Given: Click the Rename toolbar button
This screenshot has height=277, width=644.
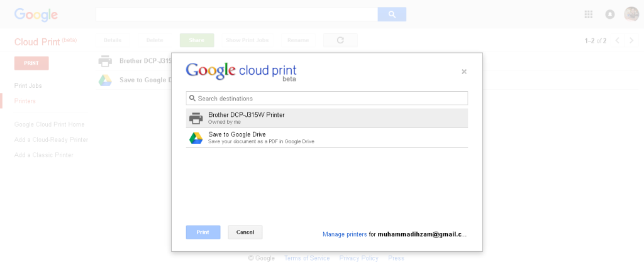Looking at the screenshot, I should coord(298,40).
